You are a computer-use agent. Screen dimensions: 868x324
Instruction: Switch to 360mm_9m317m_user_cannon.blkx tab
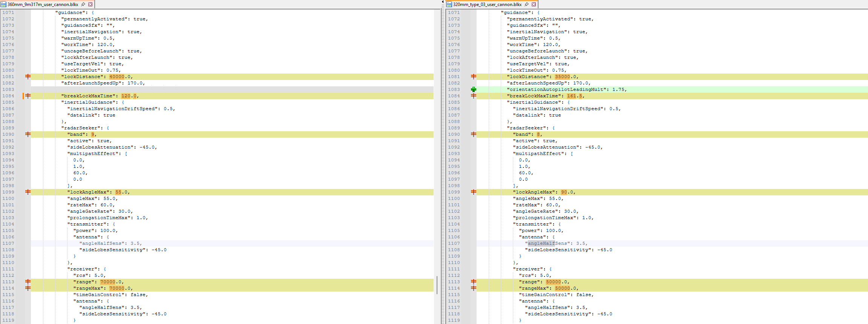point(43,5)
